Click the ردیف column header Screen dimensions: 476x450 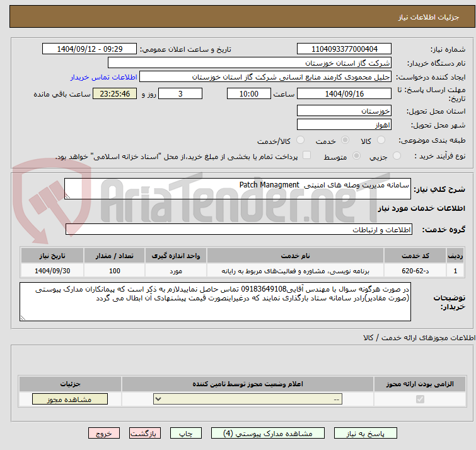455,256
